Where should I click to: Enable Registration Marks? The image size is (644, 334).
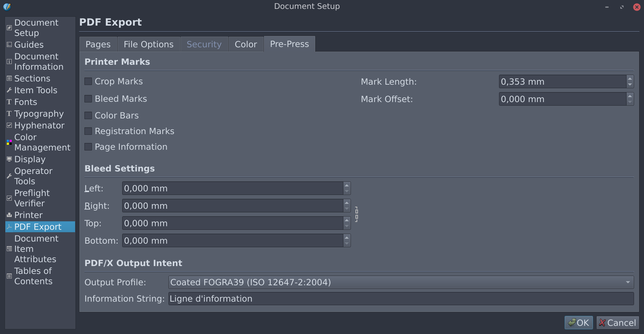coord(88,131)
